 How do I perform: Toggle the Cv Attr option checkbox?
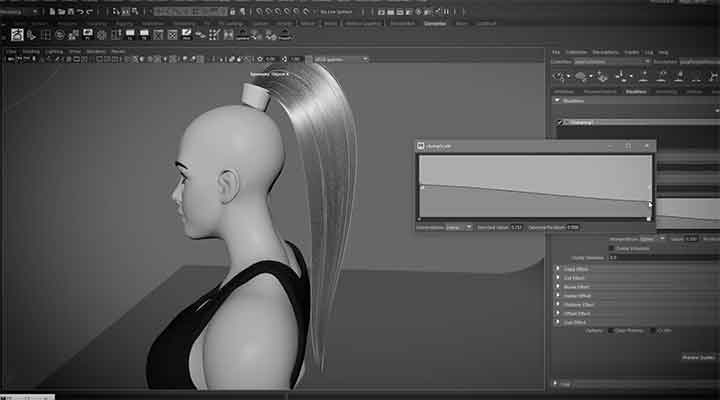click(x=653, y=330)
